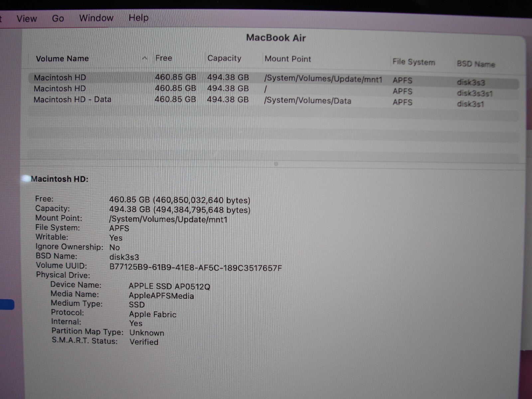Click the split pane divider handle dot

(x=276, y=164)
